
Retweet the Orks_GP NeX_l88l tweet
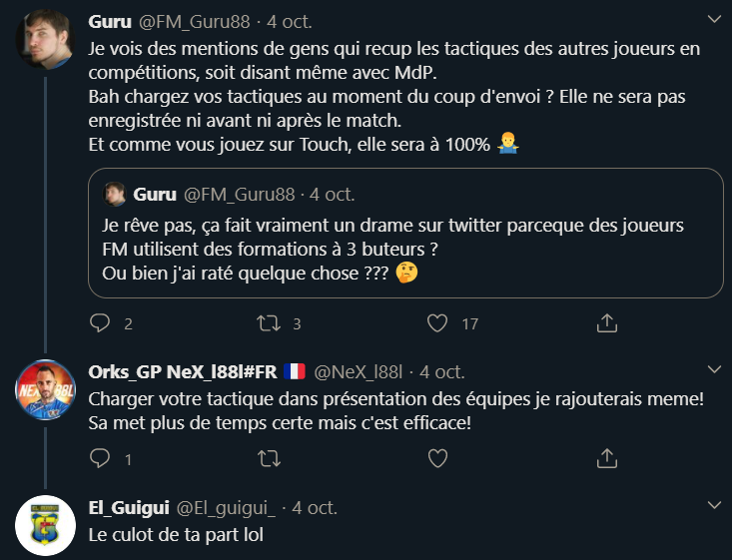[x=267, y=458]
